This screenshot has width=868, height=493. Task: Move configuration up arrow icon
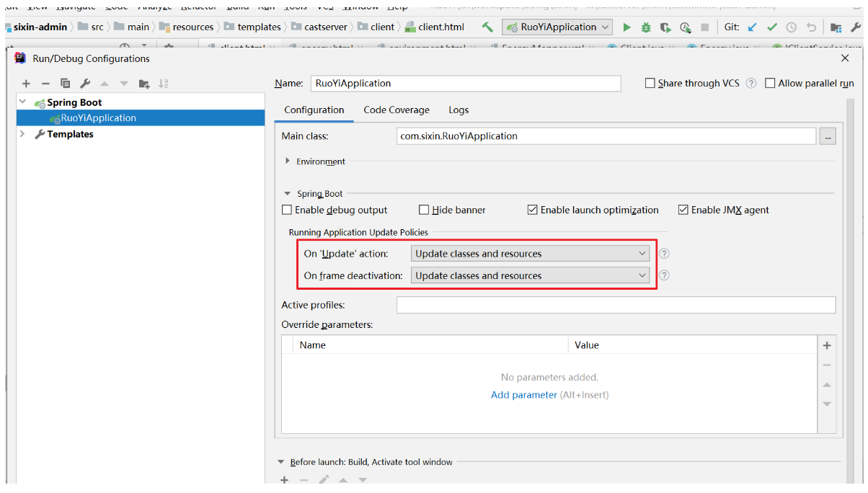pos(105,84)
